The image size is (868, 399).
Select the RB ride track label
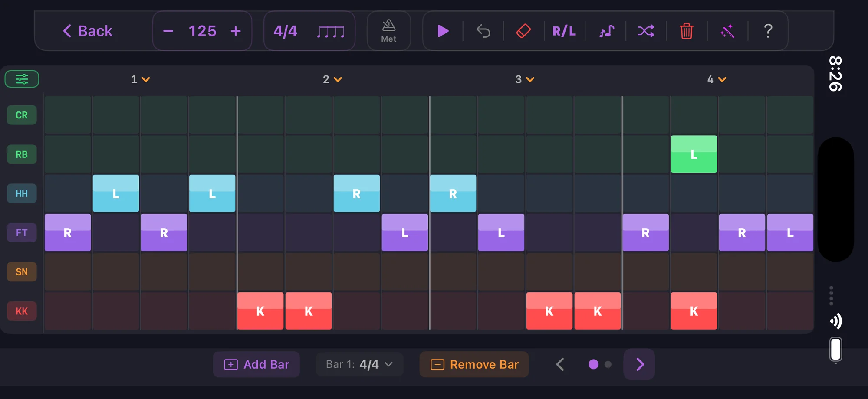(22, 154)
